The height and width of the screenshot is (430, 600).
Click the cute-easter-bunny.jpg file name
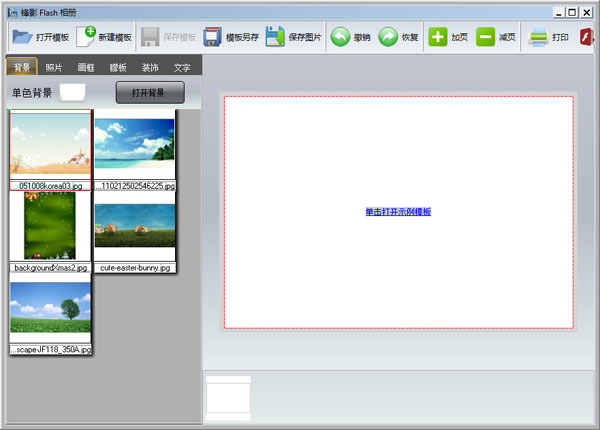tap(135, 268)
